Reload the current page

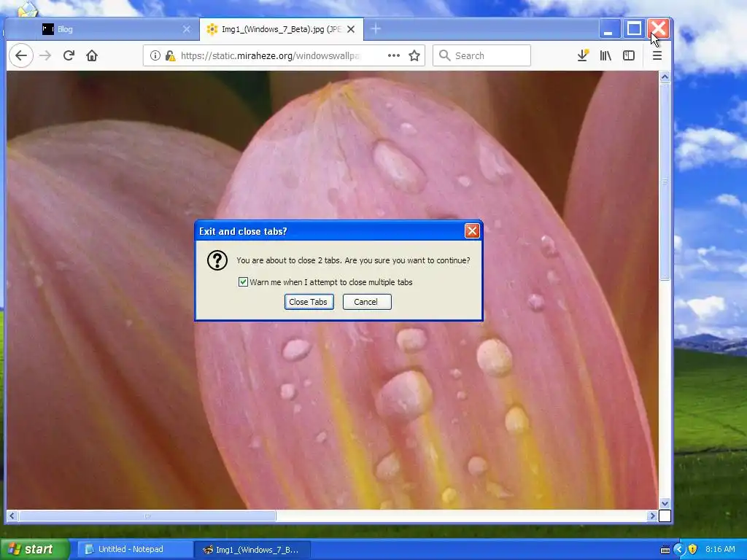tap(69, 55)
